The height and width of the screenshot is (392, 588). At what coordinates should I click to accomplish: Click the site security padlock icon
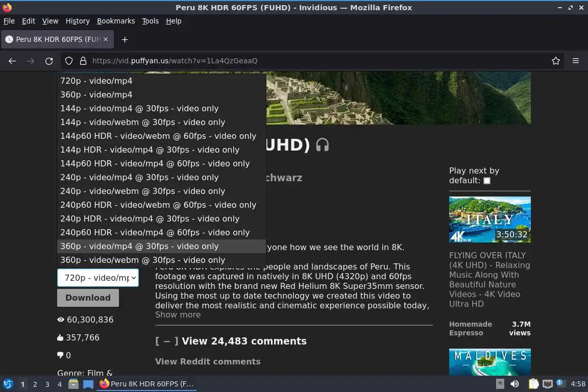tap(83, 61)
